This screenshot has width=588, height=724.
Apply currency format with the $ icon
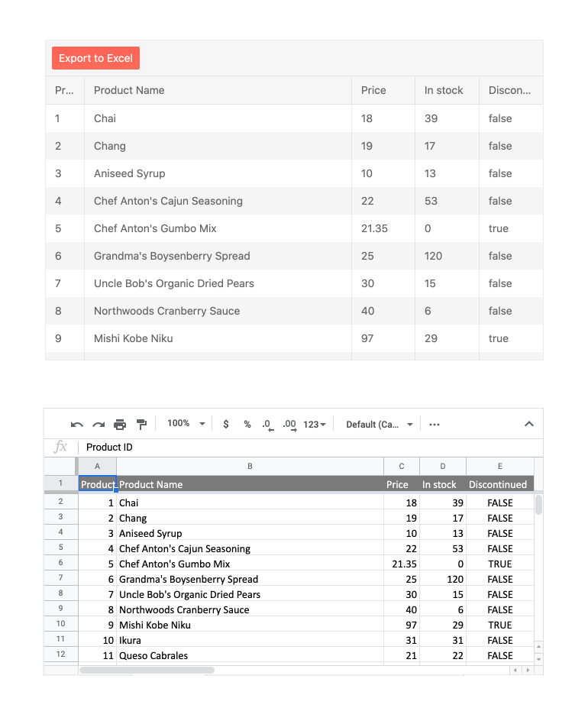coord(225,424)
